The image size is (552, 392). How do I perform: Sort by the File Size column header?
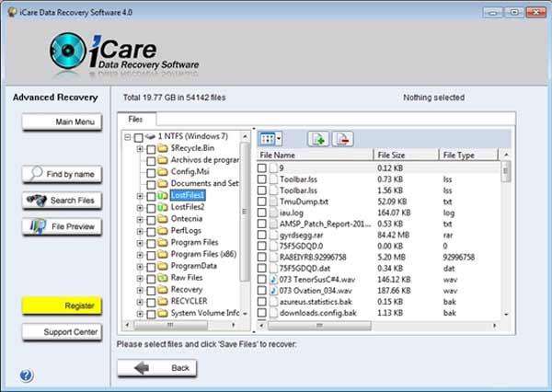click(x=406, y=155)
